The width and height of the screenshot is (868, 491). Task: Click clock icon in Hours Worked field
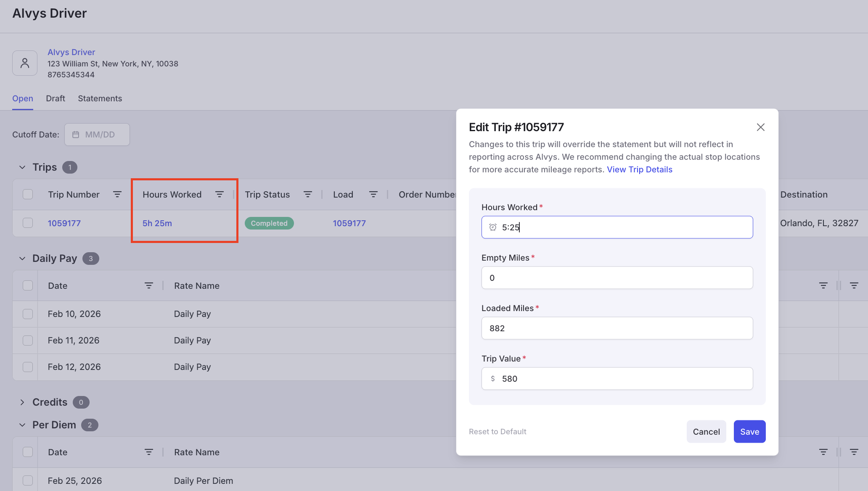pos(493,227)
